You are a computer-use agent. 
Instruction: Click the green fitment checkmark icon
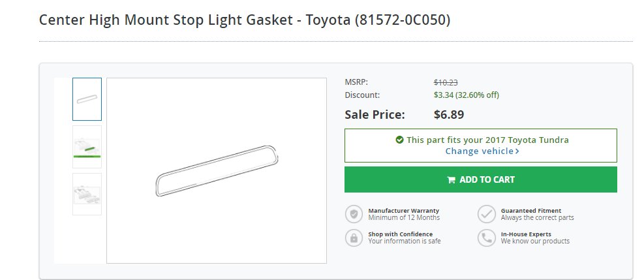tap(399, 140)
